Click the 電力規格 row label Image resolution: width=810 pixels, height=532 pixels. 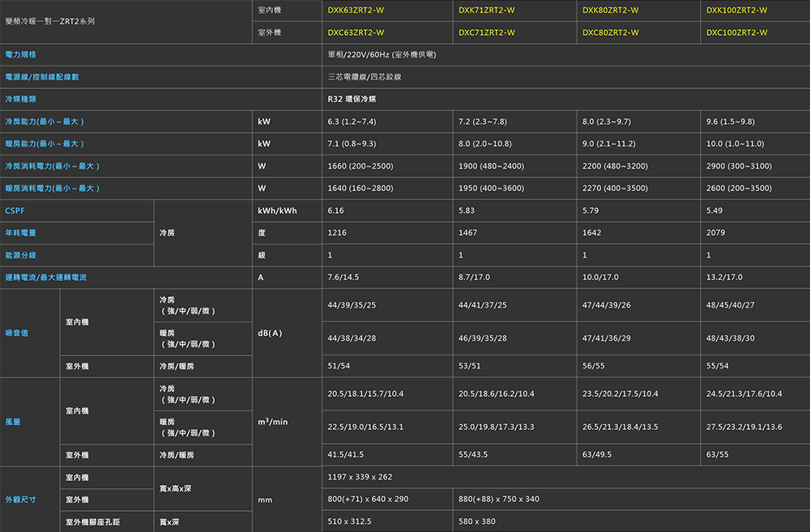[x=21, y=54]
